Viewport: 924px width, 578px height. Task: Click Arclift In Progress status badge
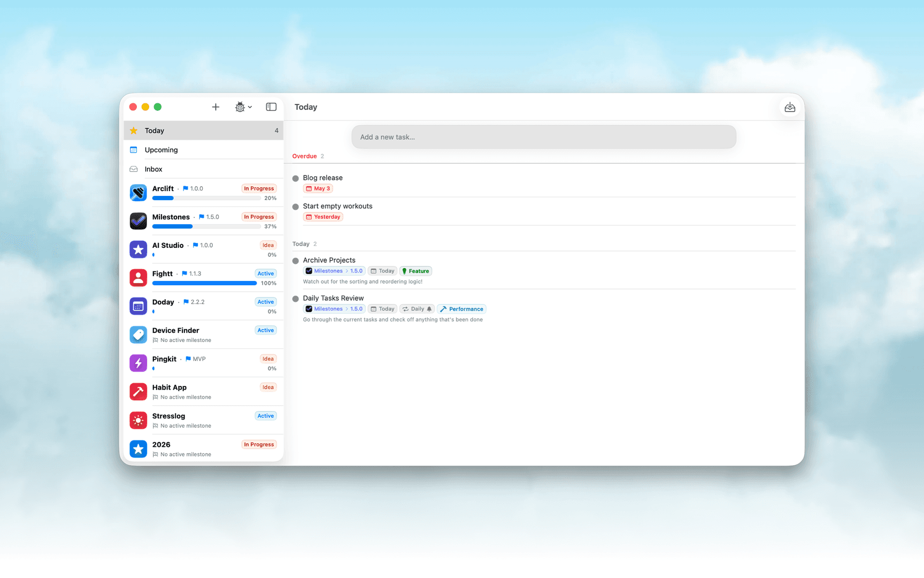[259, 188]
